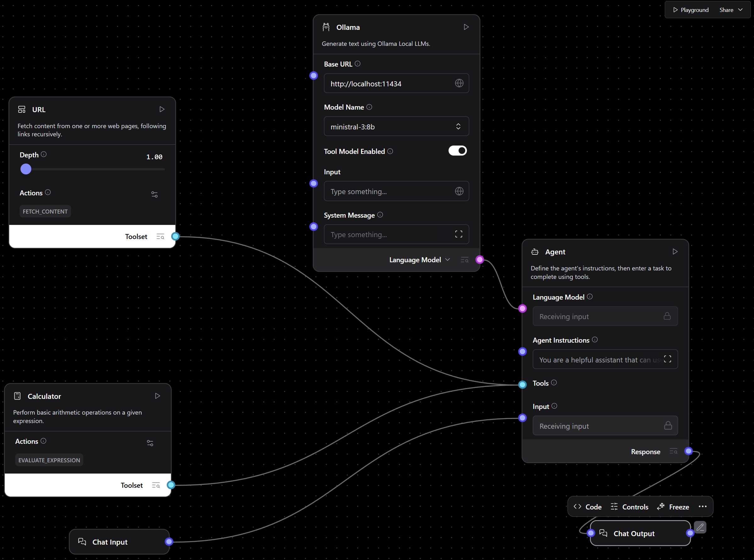
Task: Run the Ollama component via its play icon
Action: (x=466, y=27)
